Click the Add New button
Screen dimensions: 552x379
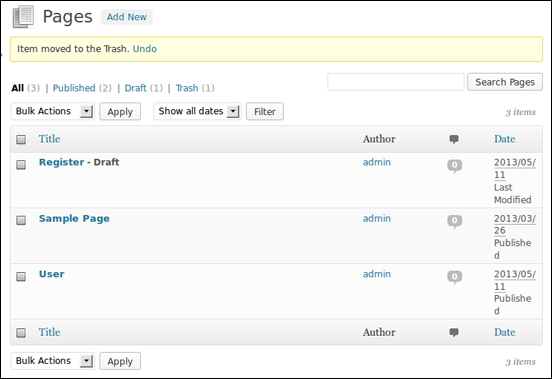click(127, 17)
